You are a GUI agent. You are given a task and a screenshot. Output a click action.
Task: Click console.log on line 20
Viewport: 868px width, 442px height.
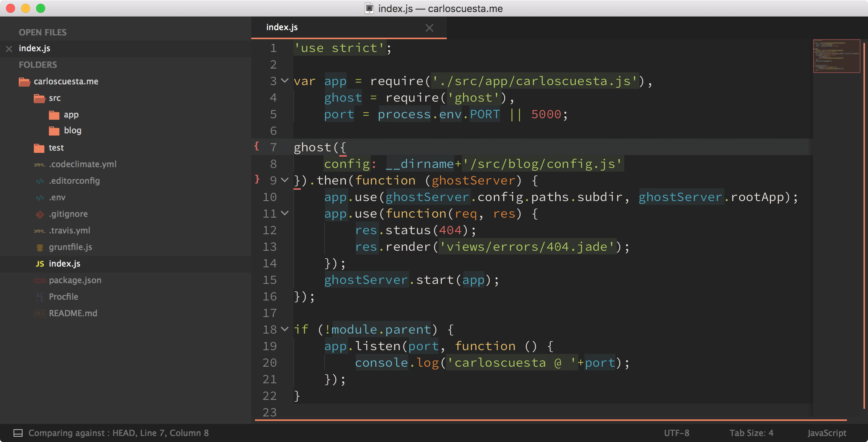click(x=397, y=363)
